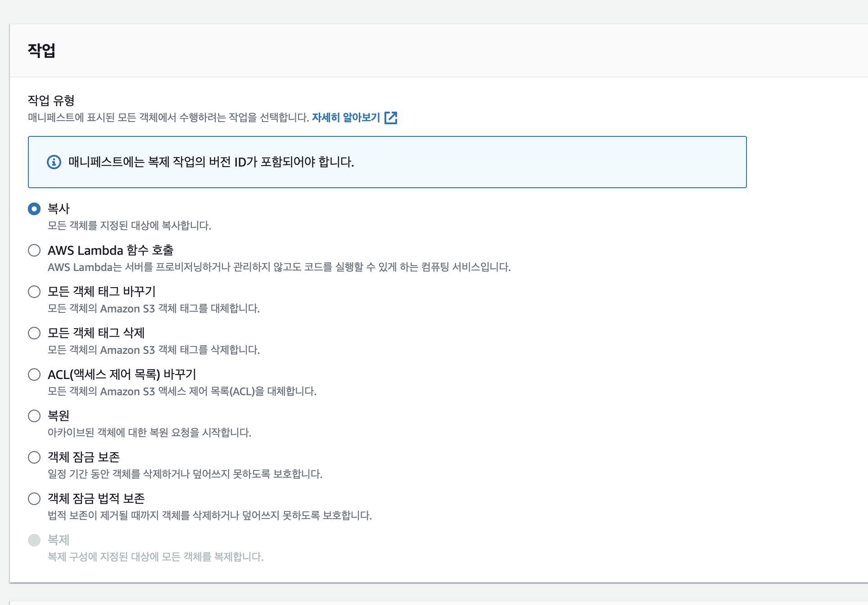Click the info icon in the blue notice

[54, 162]
